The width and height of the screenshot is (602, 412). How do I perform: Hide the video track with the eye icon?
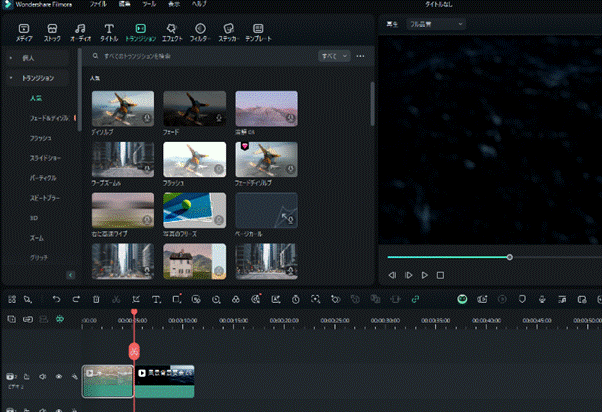tap(59, 377)
